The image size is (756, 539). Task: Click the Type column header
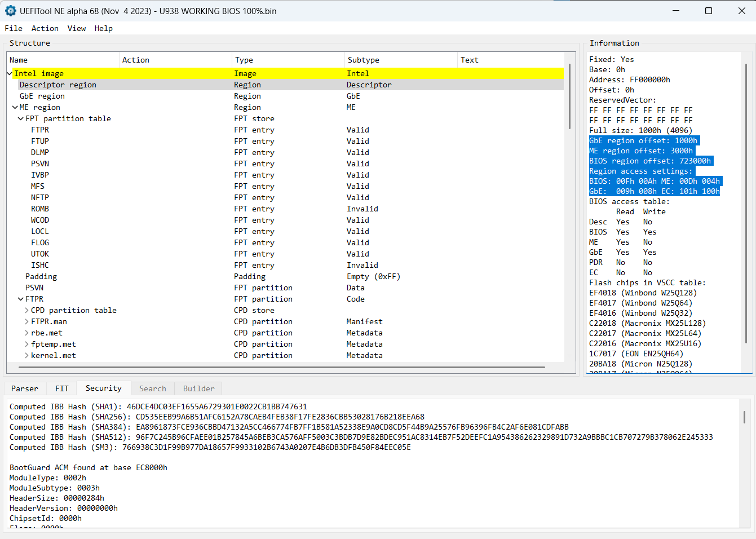click(x=289, y=60)
